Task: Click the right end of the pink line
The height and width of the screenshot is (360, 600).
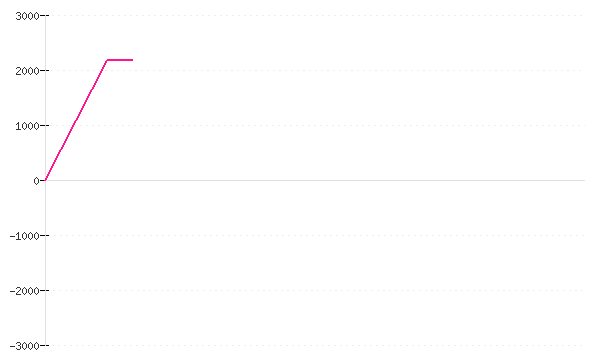Action: (x=132, y=60)
